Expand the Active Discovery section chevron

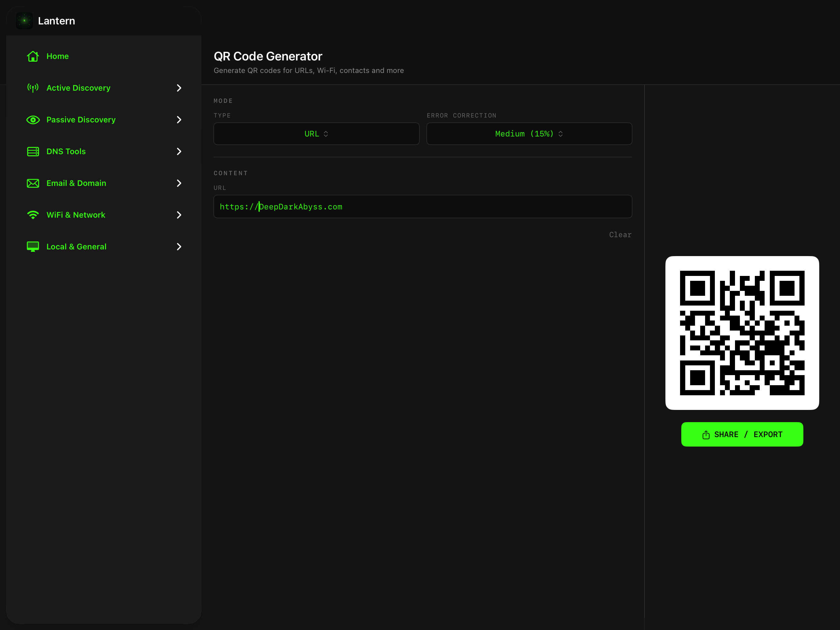coord(179,88)
